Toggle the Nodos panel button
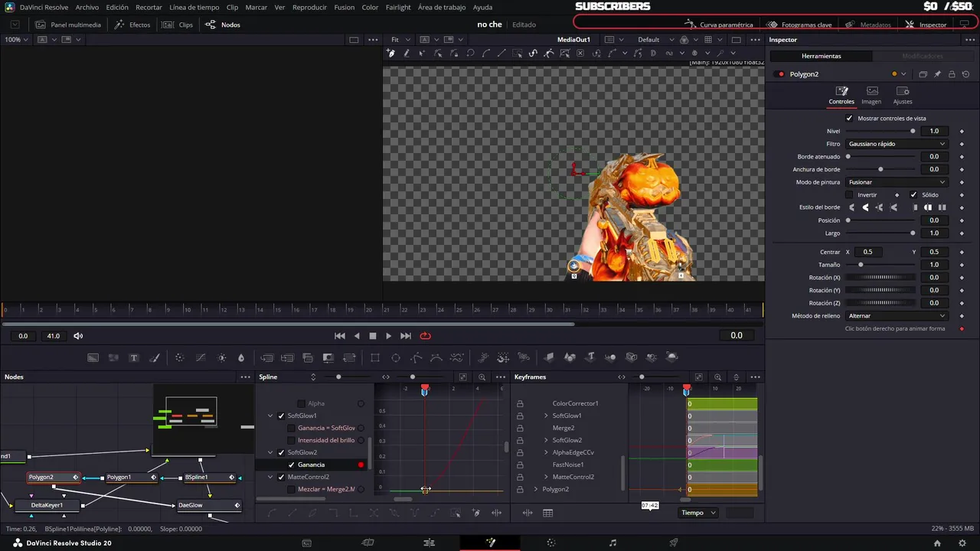Viewport: 980px width, 551px height. point(223,24)
